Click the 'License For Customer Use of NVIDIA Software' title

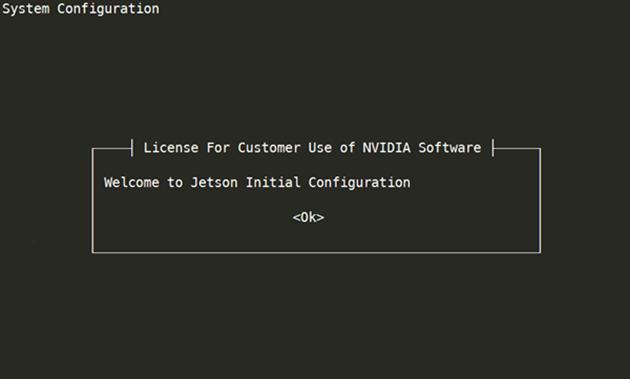[x=312, y=148]
